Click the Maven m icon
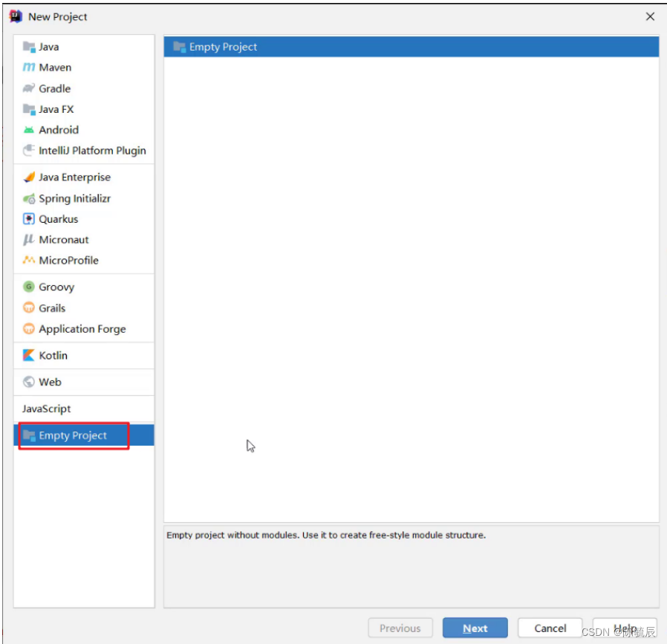The width and height of the screenshot is (667, 644). pos(29,67)
